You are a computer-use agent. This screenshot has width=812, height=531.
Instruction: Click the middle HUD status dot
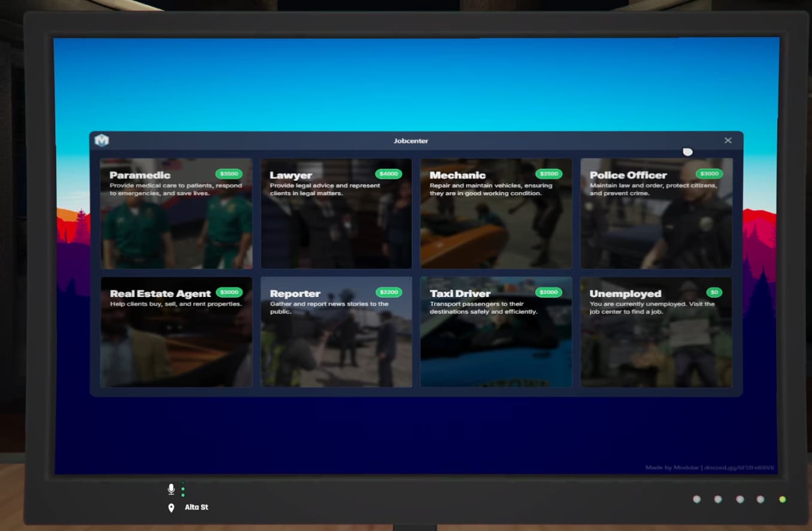(739, 498)
